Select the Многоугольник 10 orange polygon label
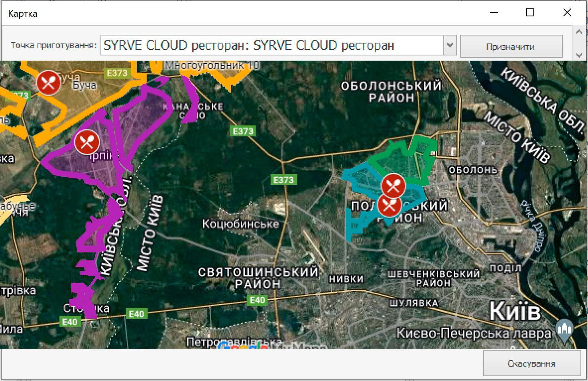The height and width of the screenshot is (381, 588). tap(212, 65)
